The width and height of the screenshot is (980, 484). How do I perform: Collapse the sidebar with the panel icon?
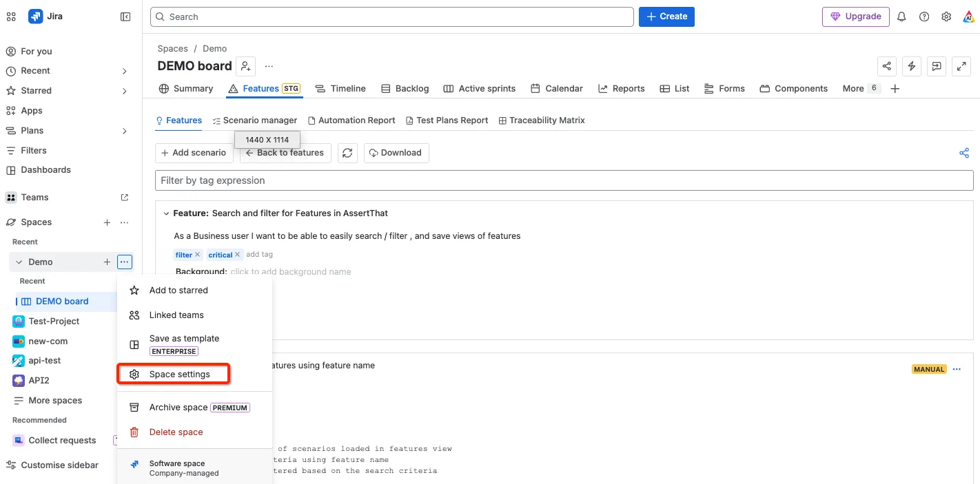pyautogui.click(x=125, y=17)
